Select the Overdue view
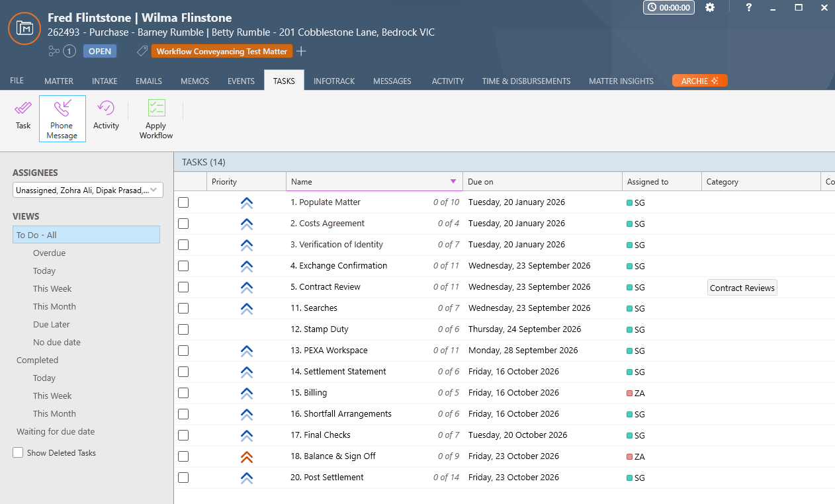 (49, 253)
